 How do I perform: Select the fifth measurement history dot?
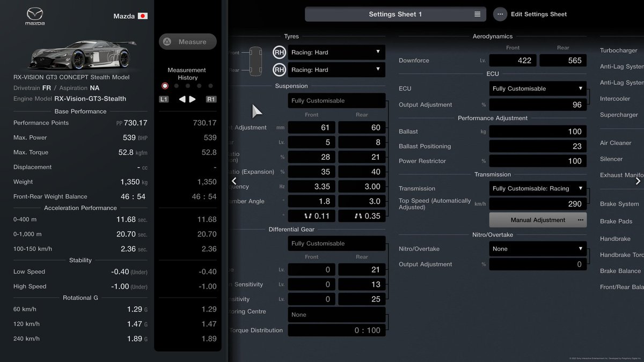coord(210,86)
